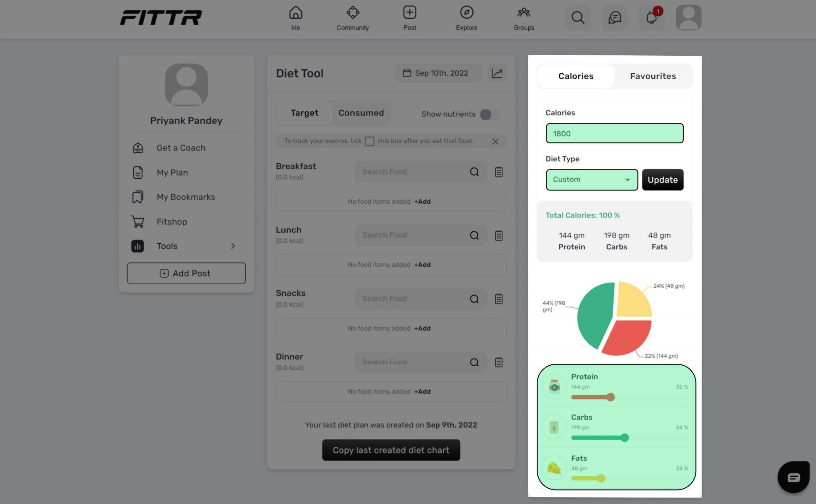Tick the macro tracking hint checkbox

(x=369, y=141)
